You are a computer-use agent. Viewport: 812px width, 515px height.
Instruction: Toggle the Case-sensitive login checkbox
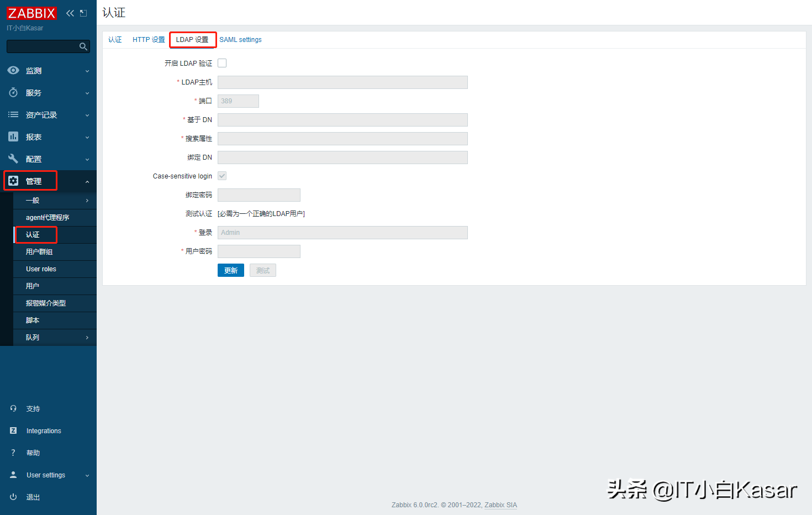click(222, 176)
